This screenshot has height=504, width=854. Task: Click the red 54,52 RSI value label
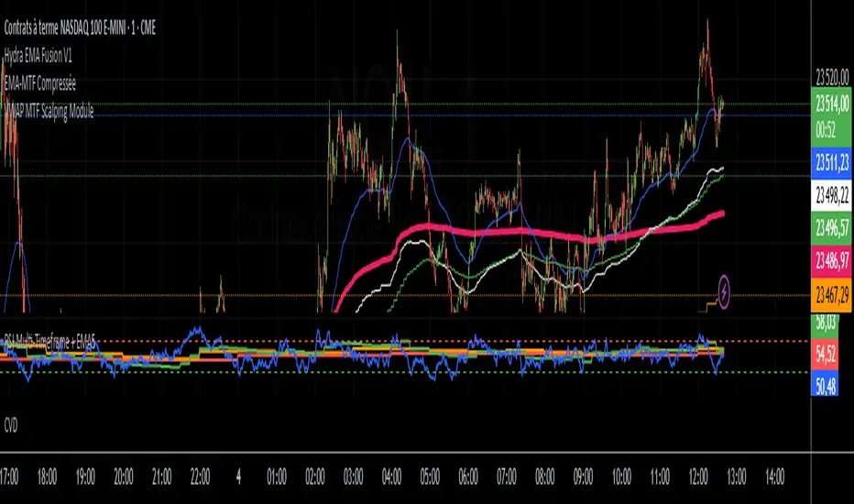point(825,355)
